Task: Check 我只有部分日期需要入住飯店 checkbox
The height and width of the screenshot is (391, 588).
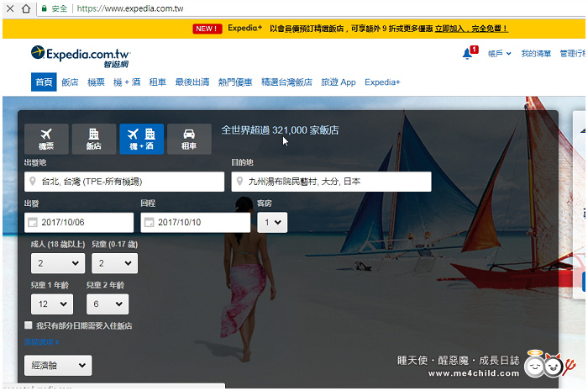Action: pyautogui.click(x=28, y=325)
